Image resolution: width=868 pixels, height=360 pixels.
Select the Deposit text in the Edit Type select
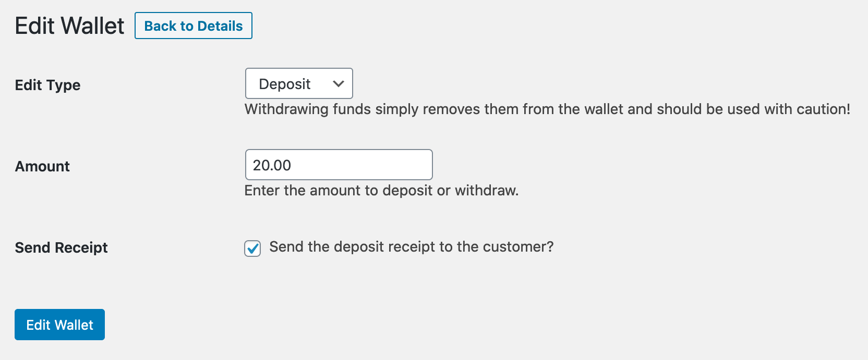[x=285, y=84]
